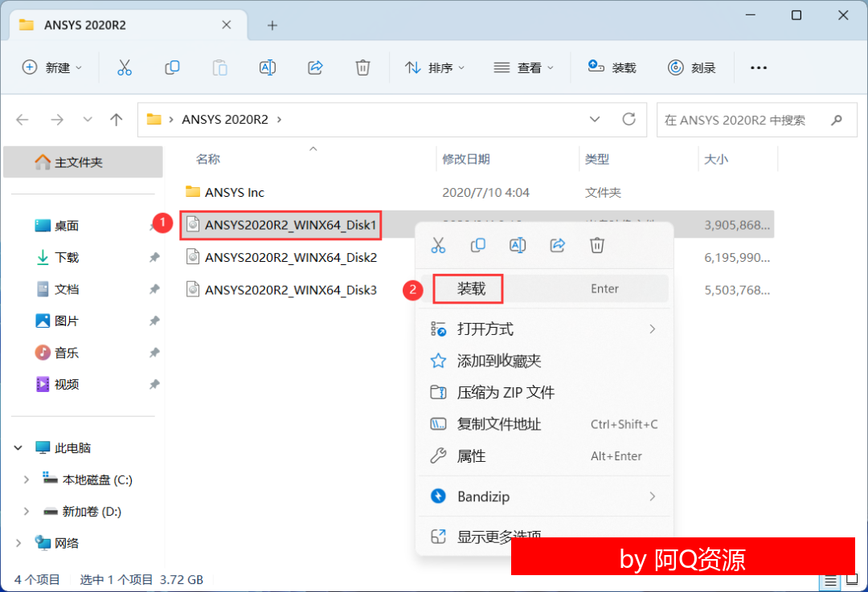The height and width of the screenshot is (592, 868).
Task: Delete using the context menu trash icon
Action: click(x=596, y=245)
